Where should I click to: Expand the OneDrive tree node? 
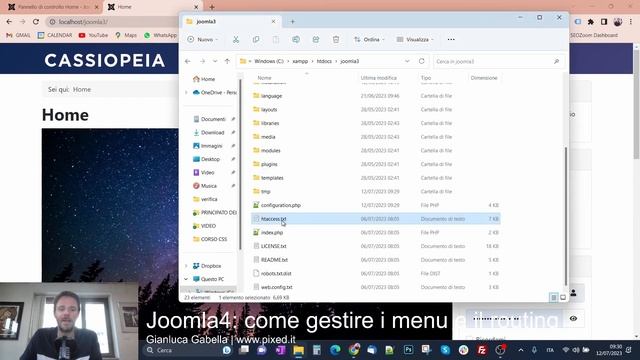click(x=187, y=93)
